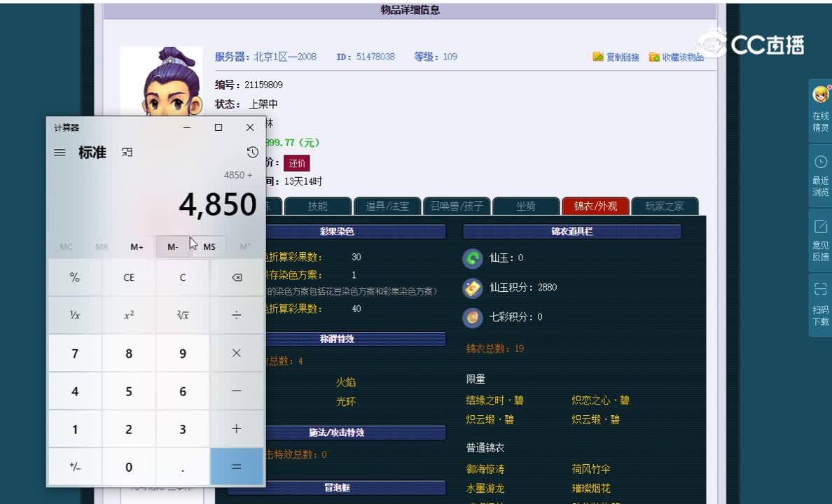
Task: Click digit 4 on calculator
Action: point(75,391)
